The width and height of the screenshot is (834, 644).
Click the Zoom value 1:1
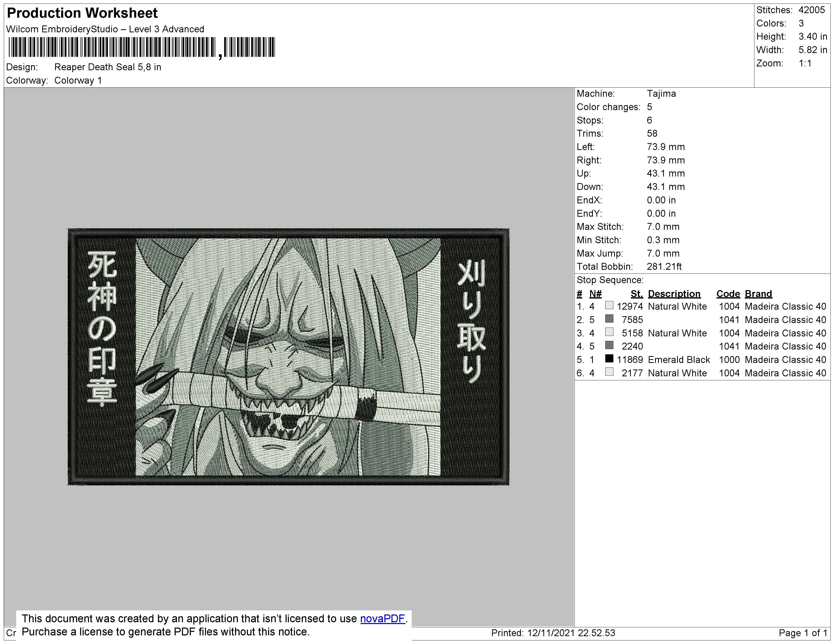click(x=805, y=63)
